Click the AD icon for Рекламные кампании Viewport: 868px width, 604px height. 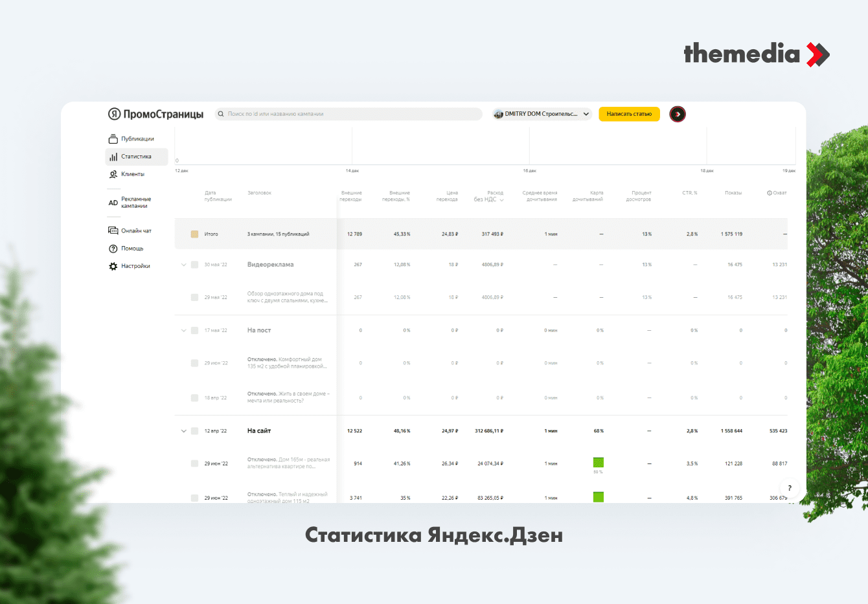click(113, 203)
